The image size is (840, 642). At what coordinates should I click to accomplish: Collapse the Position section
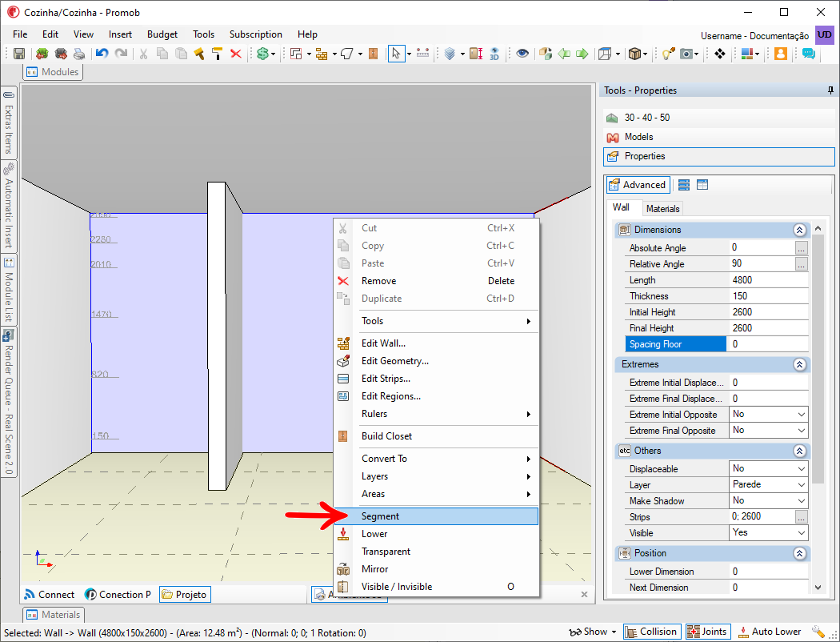[799, 553]
